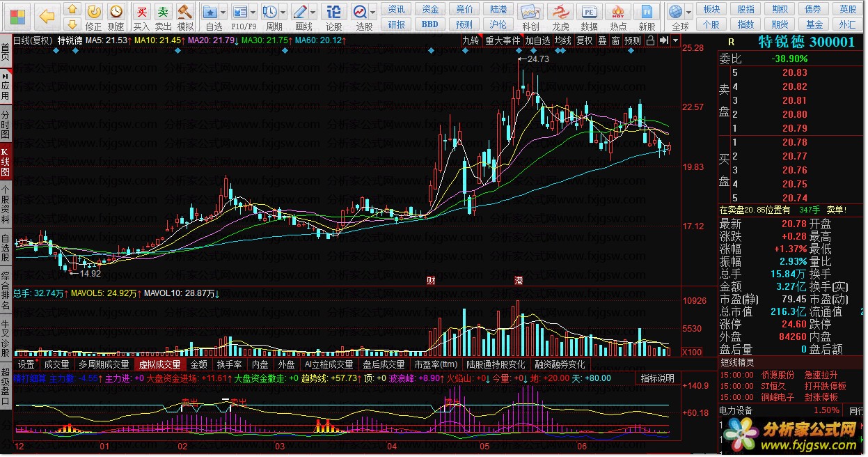Viewport: 868px width, 457px height.
Task: Click the 板块 sector button
Action: click(711, 9)
